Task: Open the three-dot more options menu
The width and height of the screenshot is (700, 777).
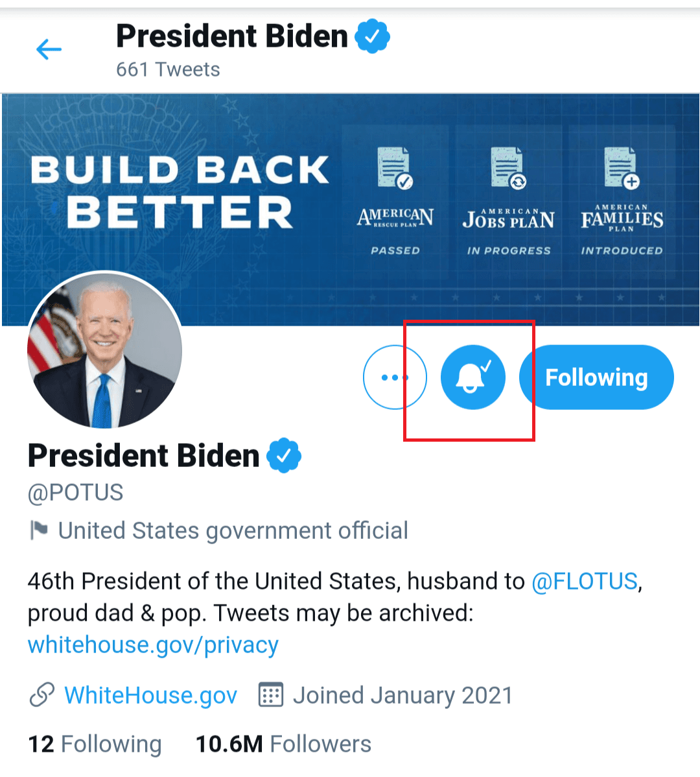Action: pos(394,377)
